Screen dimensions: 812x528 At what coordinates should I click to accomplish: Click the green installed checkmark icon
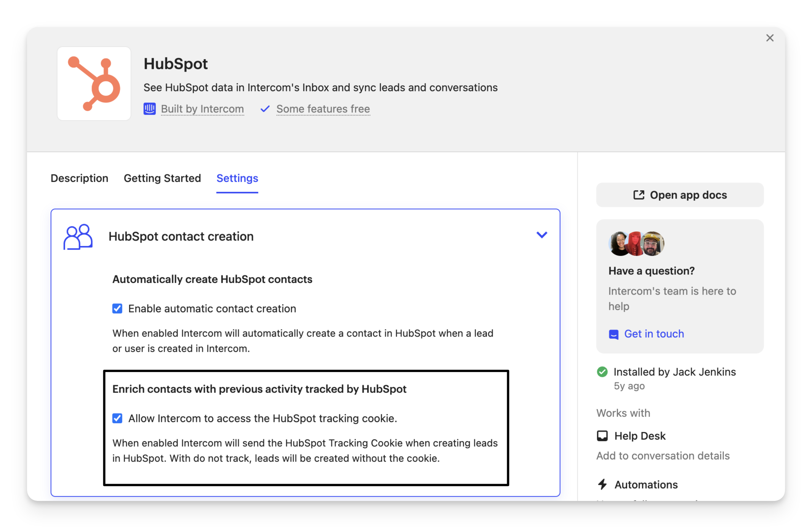click(x=602, y=372)
